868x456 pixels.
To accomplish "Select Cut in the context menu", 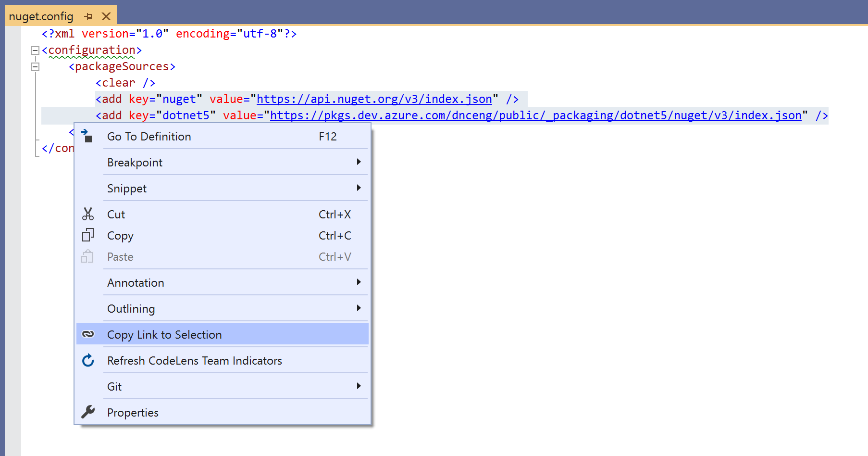I will tap(222, 215).
